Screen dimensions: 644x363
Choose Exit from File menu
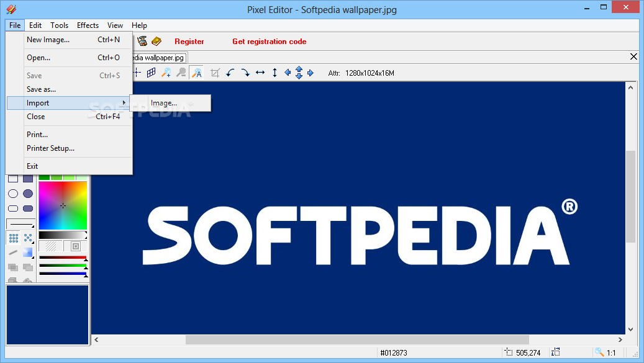(70, 166)
